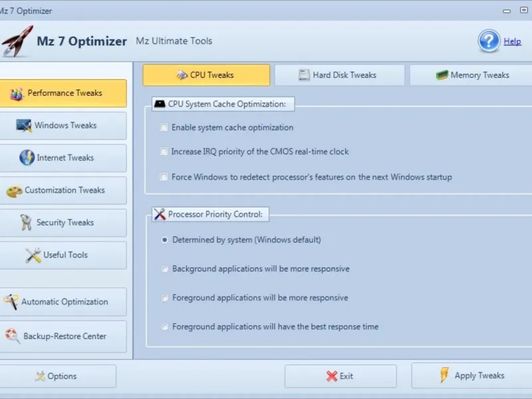Screen dimensions: 532x399
Task: Click the CPU System Cache Optimization header icon
Action: (160, 104)
